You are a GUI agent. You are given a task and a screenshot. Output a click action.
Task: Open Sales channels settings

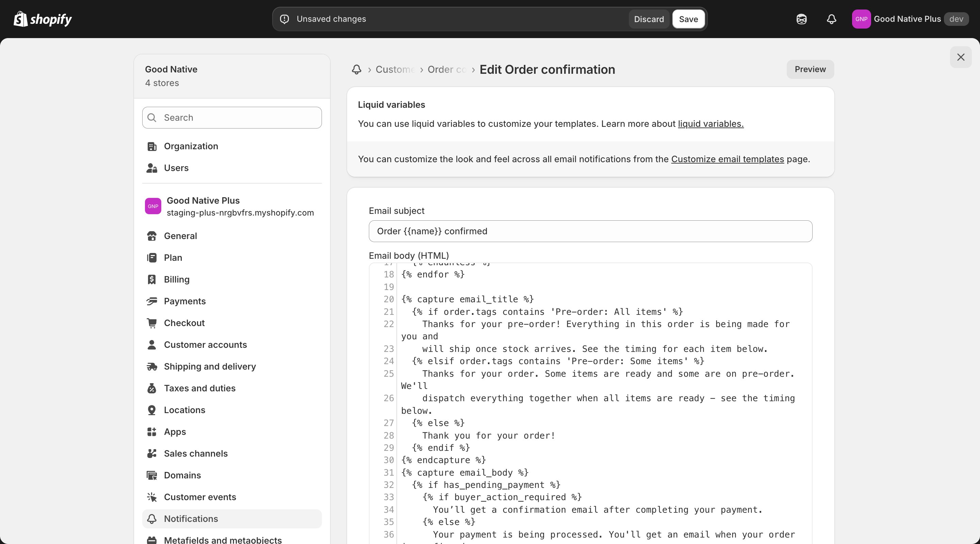pyautogui.click(x=232, y=454)
